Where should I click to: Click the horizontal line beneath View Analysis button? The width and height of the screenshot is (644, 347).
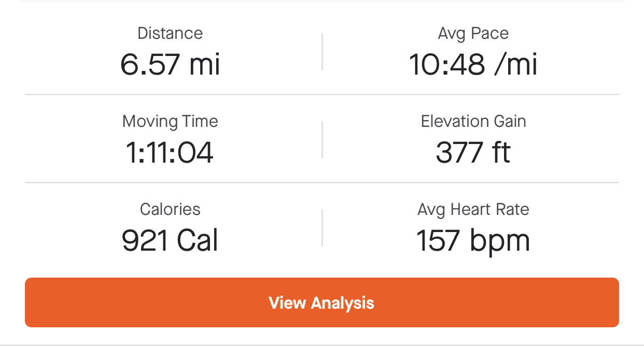[322, 345]
